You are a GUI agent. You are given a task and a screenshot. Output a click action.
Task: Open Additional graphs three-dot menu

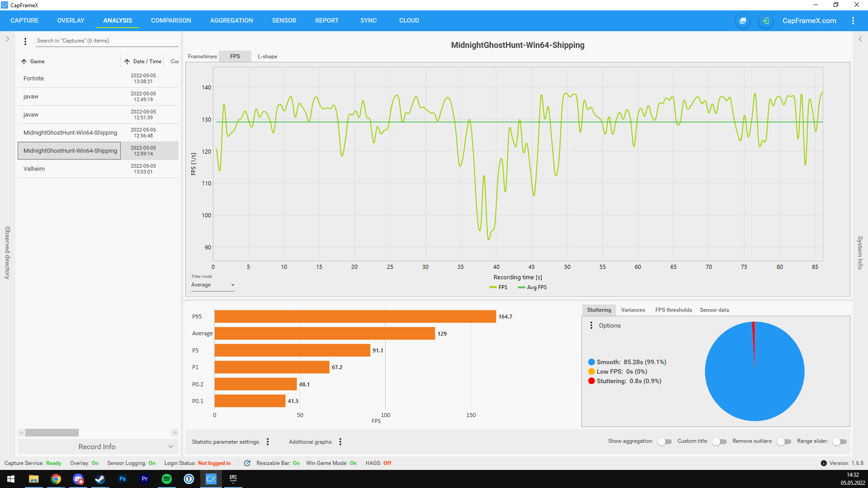[x=340, y=442]
